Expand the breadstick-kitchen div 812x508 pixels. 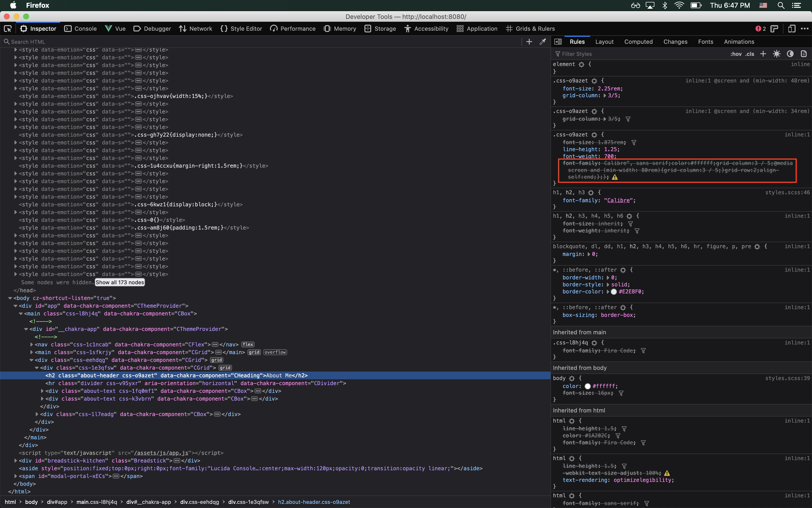(x=15, y=461)
